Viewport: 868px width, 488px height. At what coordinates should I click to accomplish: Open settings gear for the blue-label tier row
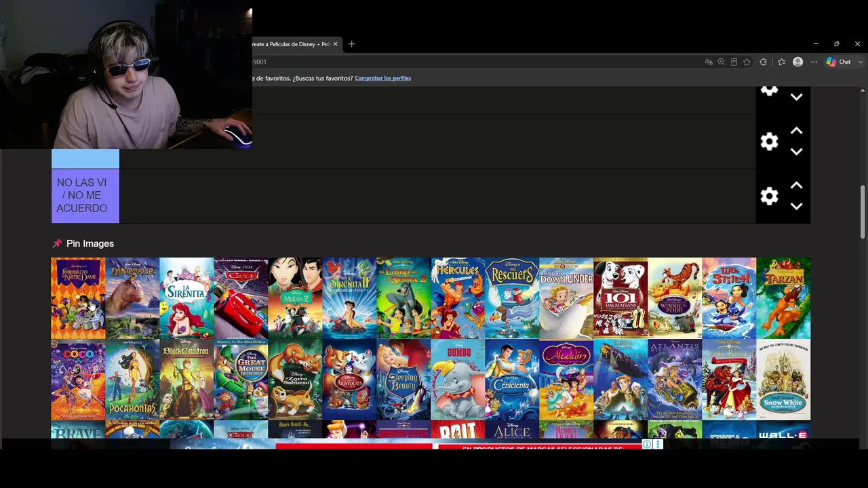pyautogui.click(x=769, y=142)
